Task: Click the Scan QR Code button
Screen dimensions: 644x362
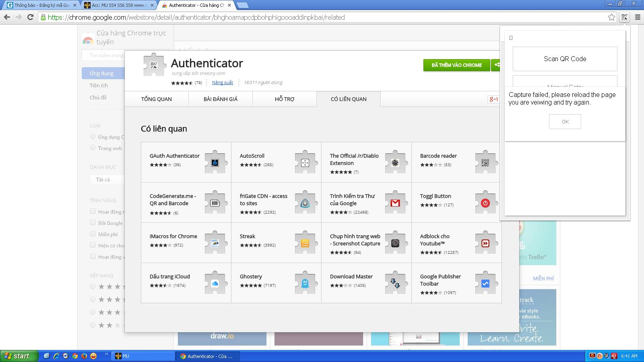Action: click(x=565, y=59)
